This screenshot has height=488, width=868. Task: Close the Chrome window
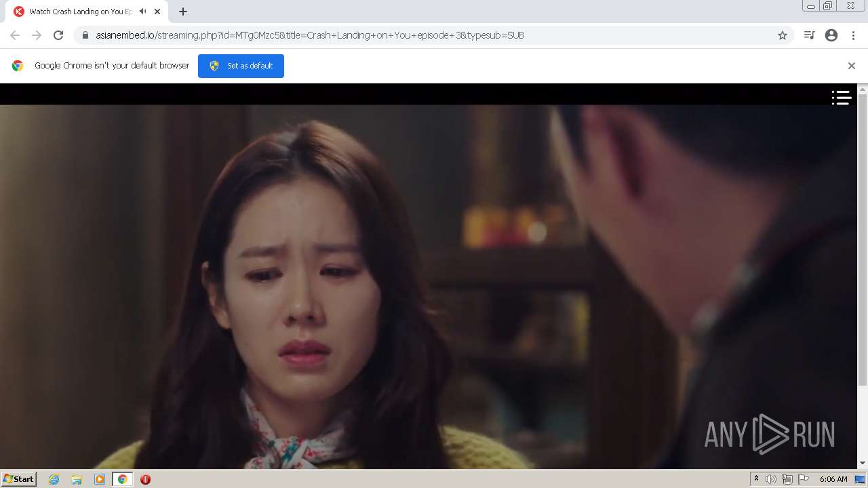point(850,6)
